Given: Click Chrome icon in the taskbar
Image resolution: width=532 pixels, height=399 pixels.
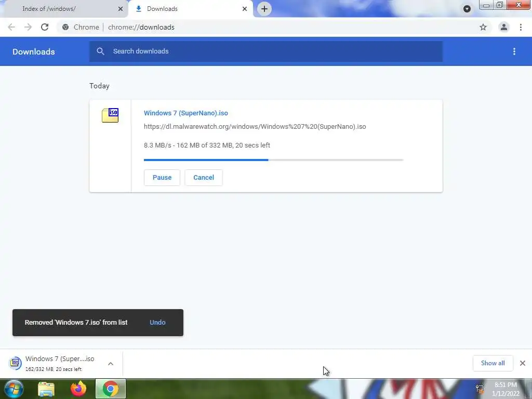Looking at the screenshot, I should pyautogui.click(x=111, y=389).
